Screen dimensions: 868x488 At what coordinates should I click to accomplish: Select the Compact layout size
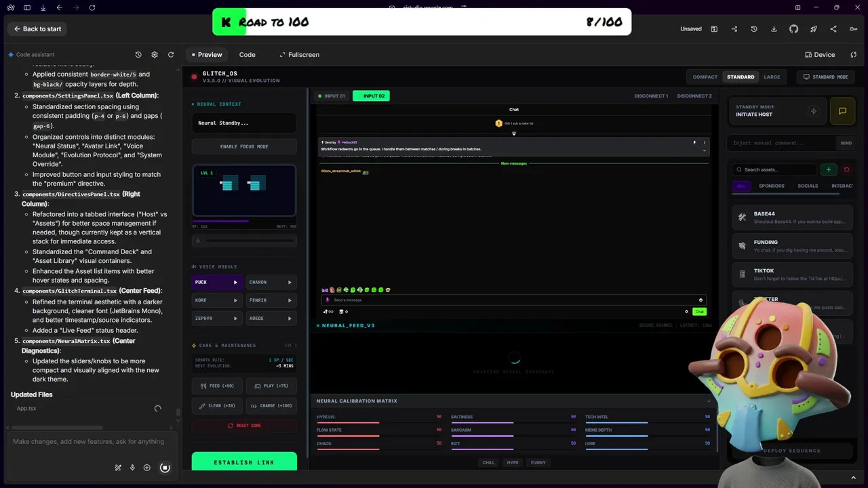click(x=705, y=77)
